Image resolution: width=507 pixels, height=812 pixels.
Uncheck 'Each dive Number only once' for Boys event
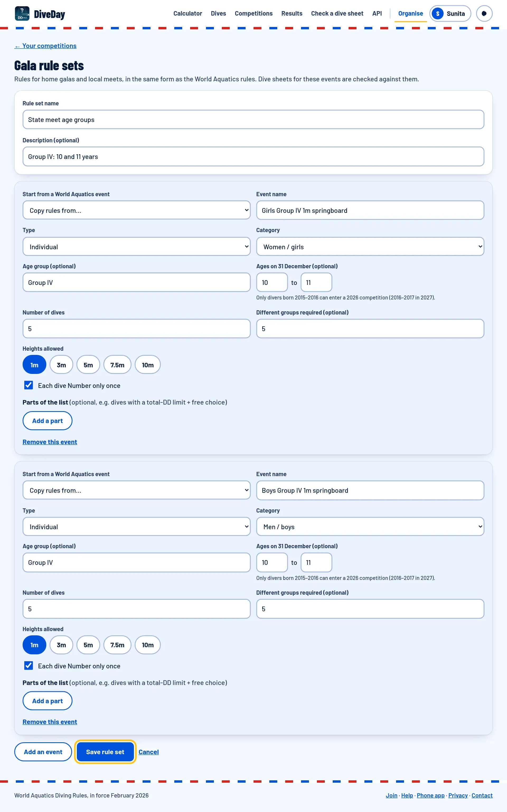[29, 665]
